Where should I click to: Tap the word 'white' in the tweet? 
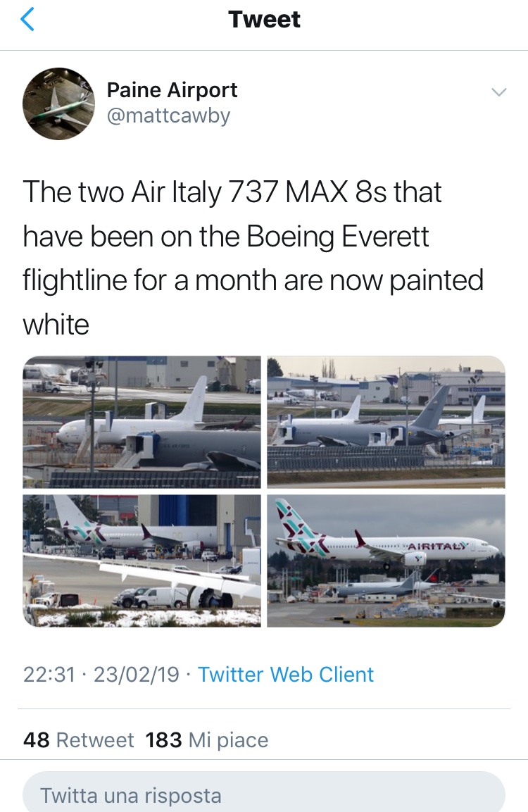tap(56, 325)
